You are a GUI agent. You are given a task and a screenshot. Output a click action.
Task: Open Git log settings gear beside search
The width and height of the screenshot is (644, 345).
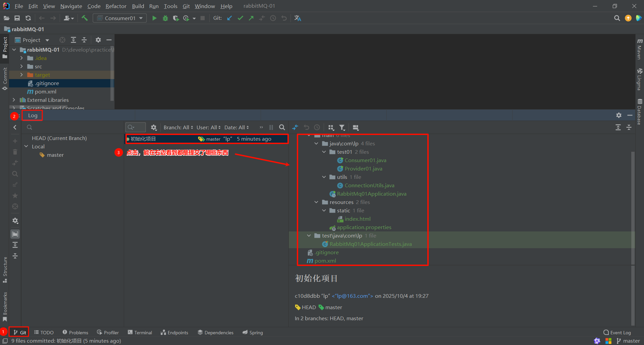click(x=154, y=127)
